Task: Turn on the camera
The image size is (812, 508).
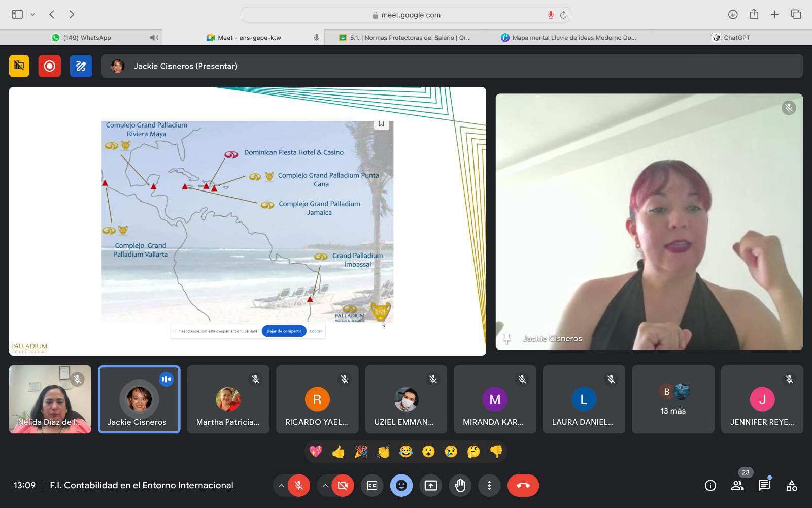Action: pos(343,486)
